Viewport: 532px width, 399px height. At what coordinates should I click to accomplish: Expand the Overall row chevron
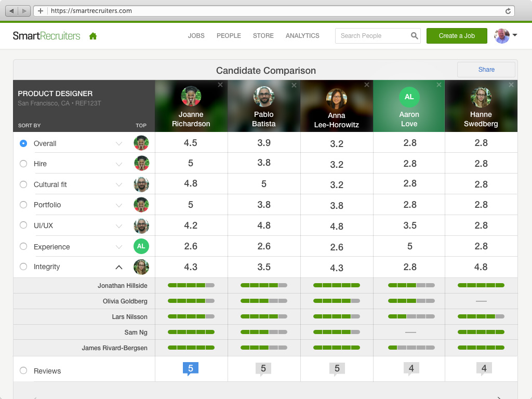[x=119, y=143]
